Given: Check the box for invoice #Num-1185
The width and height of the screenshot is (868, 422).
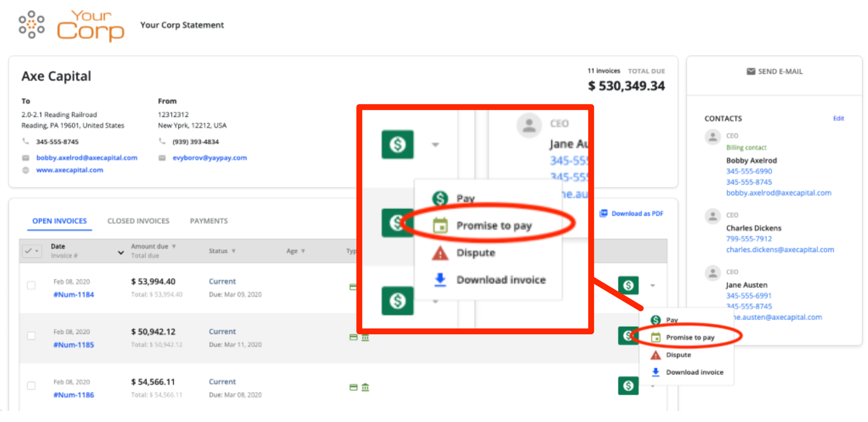Looking at the screenshot, I should point(31,336).
